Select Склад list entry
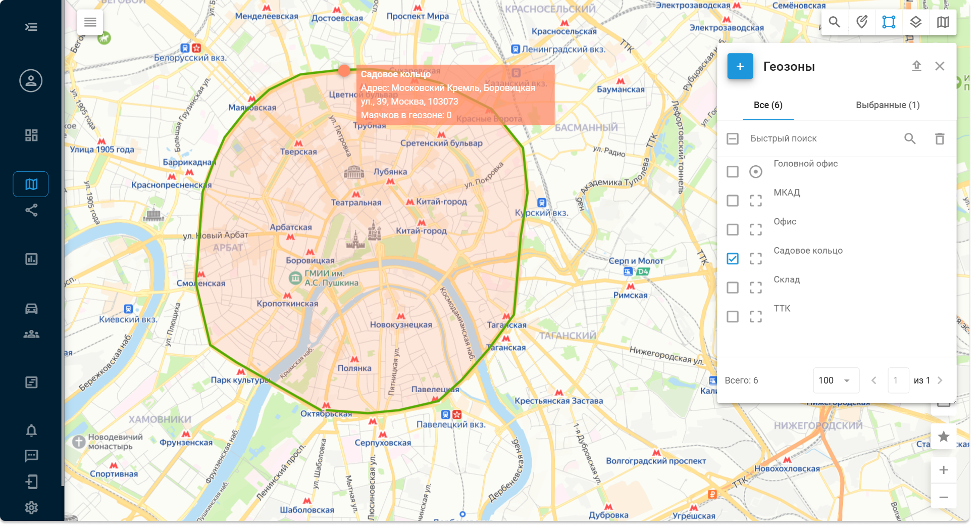 pyautogui.click(x=787, y=279)
